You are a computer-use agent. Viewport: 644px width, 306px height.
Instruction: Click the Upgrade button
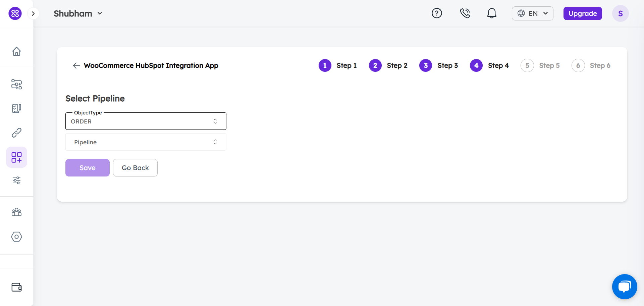tap(583, 13)
